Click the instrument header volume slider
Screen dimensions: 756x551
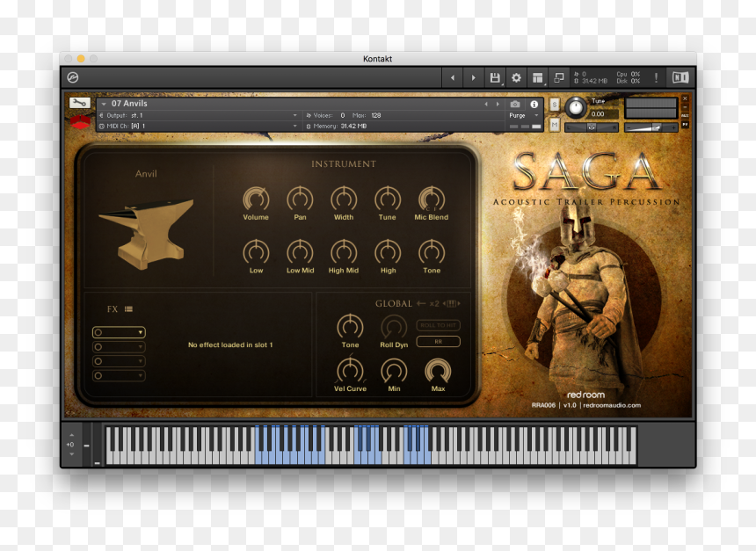(x=651, y=127)
